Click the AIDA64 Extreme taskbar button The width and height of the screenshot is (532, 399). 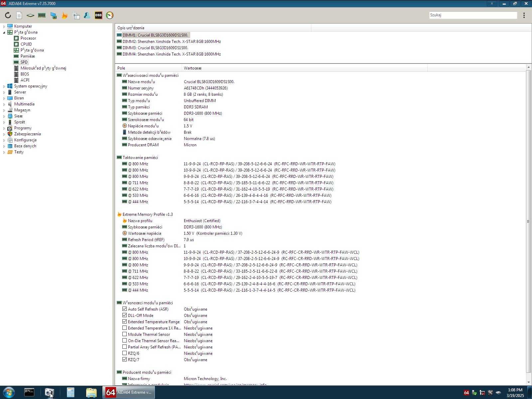pyautogui.click(x=129, y=392)
